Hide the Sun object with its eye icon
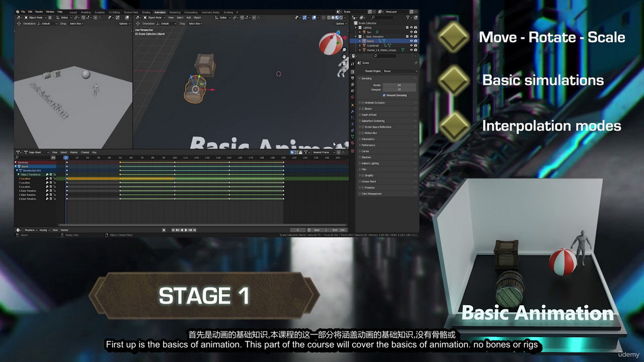This screenshot has width=644, height=362. (x=411, y=32)
